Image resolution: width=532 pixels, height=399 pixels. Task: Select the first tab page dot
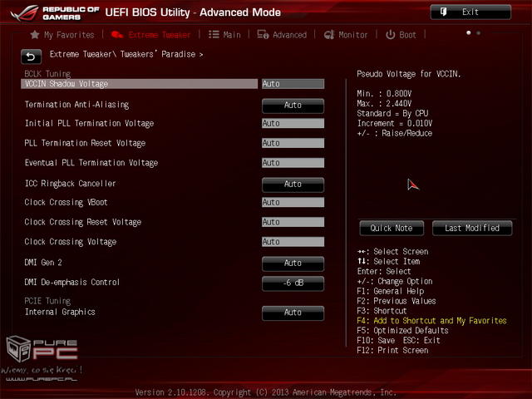[x=469, y=33]
